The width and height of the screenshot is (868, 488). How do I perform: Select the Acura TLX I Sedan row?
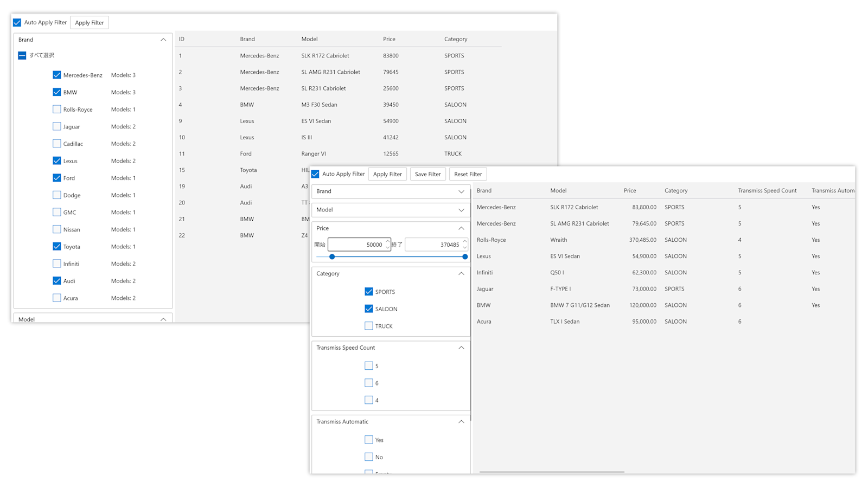click(x=664, y=322)
